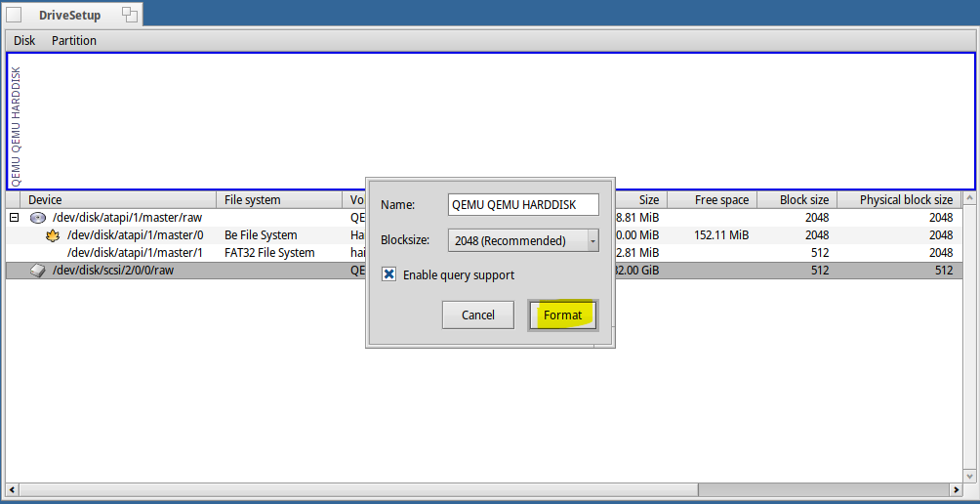
Task: Open the Blocksize dropdown
Action: coord(523,240)
